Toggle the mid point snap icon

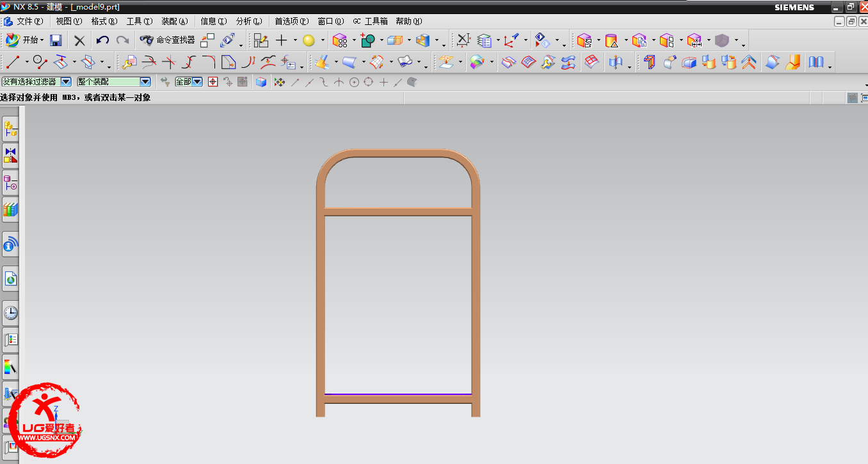pyautogui.click(x=309, y=82)
